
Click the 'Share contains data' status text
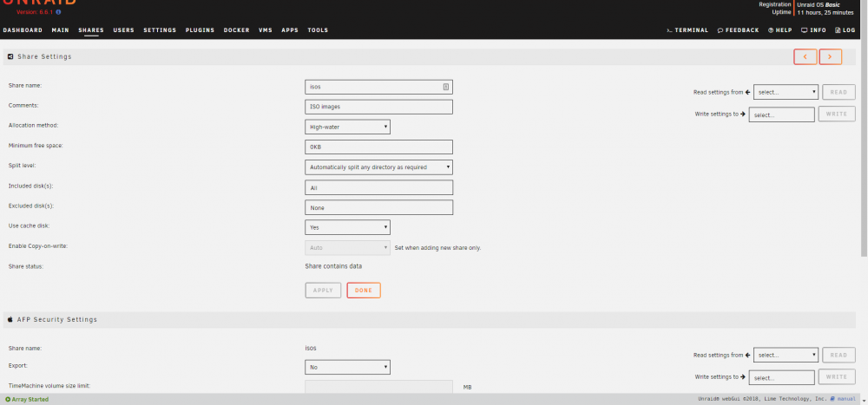click(x=333, y=266)
